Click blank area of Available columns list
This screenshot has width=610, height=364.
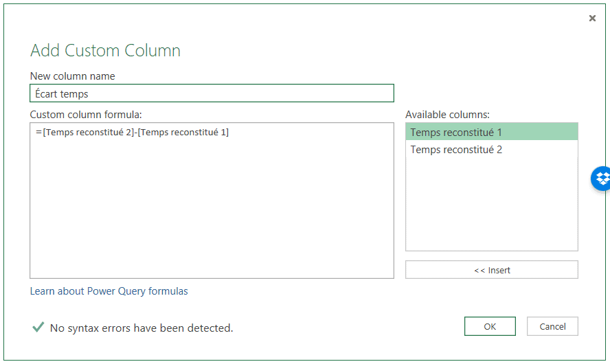click(x=491, y=206)
